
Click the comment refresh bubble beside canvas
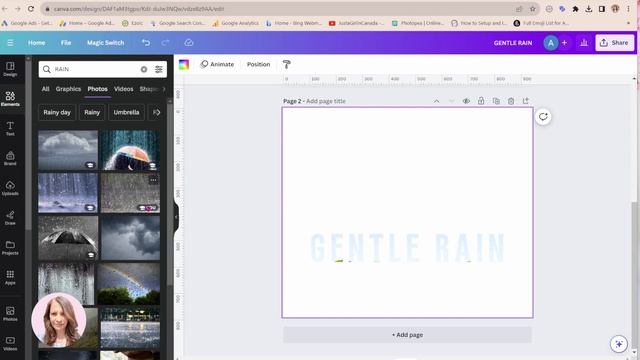coord(543,117)
